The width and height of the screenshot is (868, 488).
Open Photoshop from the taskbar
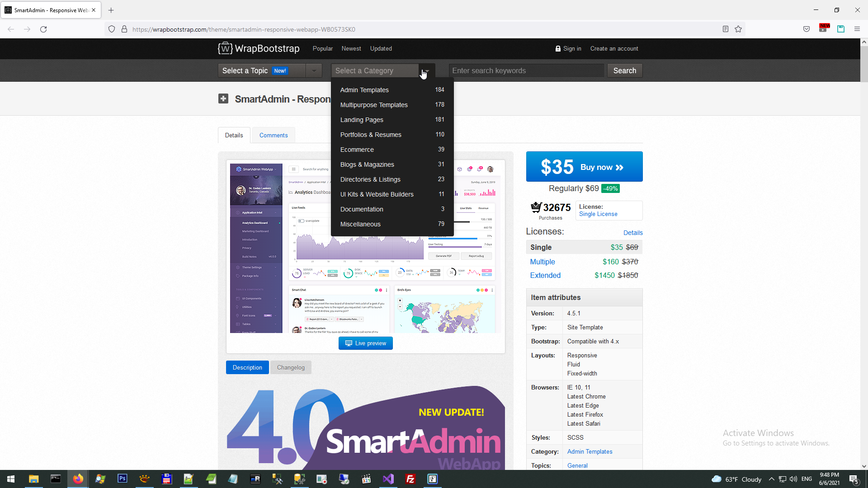pos(122,479)
